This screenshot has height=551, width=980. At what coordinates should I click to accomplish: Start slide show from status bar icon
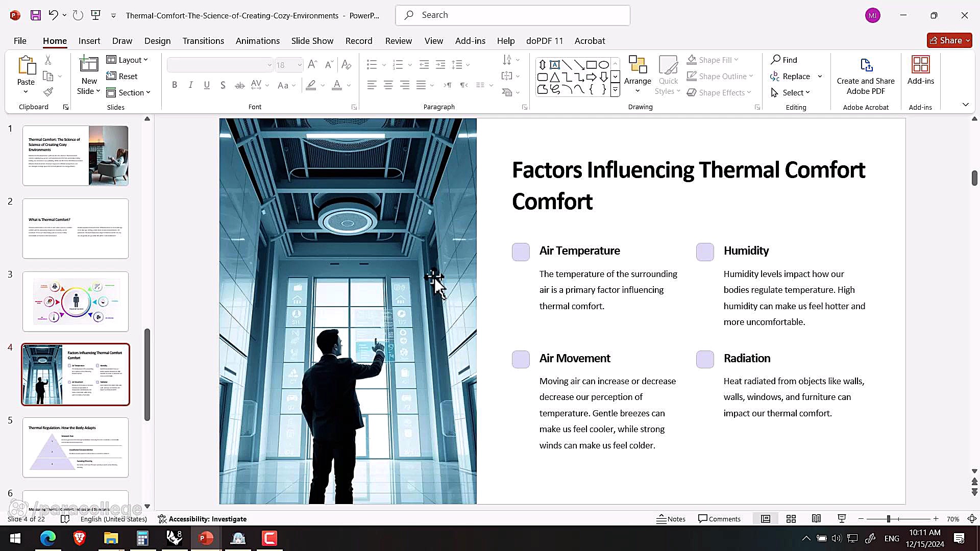(842, 519)
